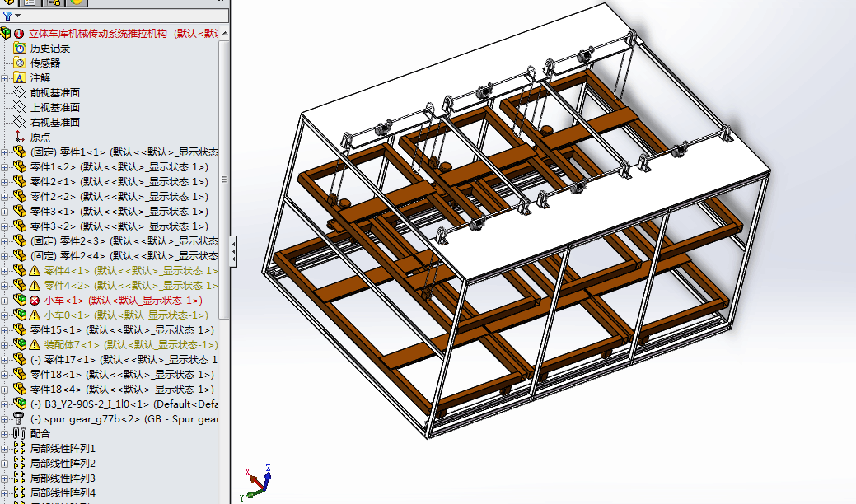This screenshot has width=856, height=504.
Task: Click the warning triangle on 小车0<1>
Action: (35, 315)
